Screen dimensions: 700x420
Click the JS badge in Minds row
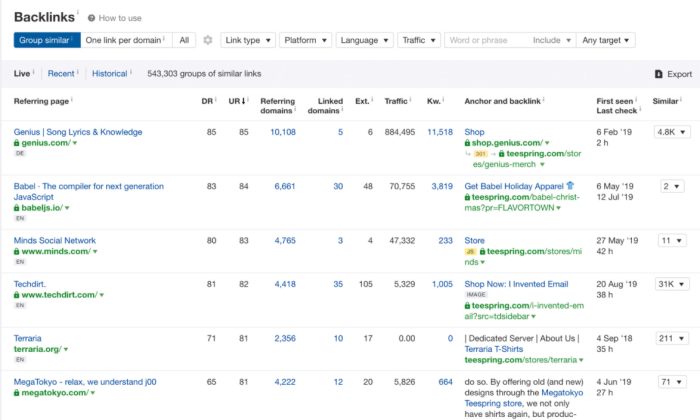click(x=471, y=252)
